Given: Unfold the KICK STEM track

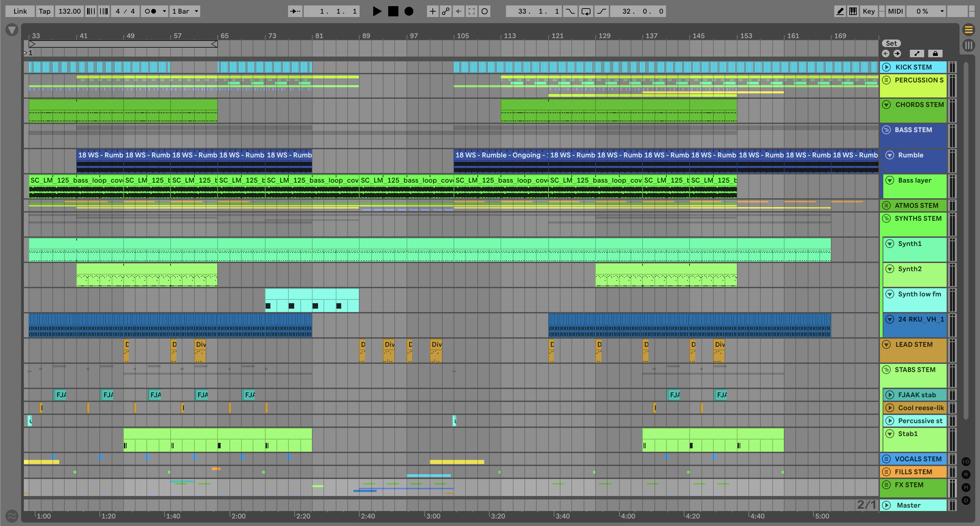Looking at the screenshot, I should (886, 67).
